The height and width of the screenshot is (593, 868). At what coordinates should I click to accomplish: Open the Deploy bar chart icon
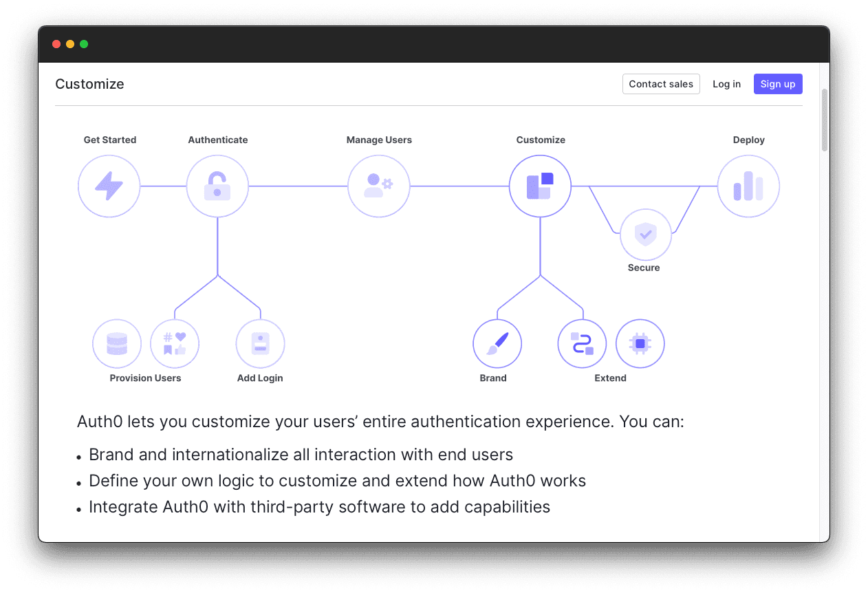[748, 186]
